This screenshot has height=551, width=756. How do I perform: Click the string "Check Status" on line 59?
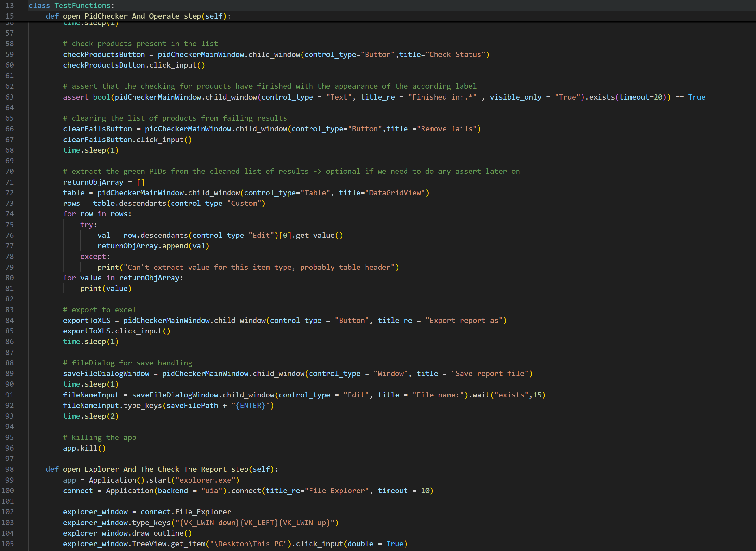(x=455, y=54)
